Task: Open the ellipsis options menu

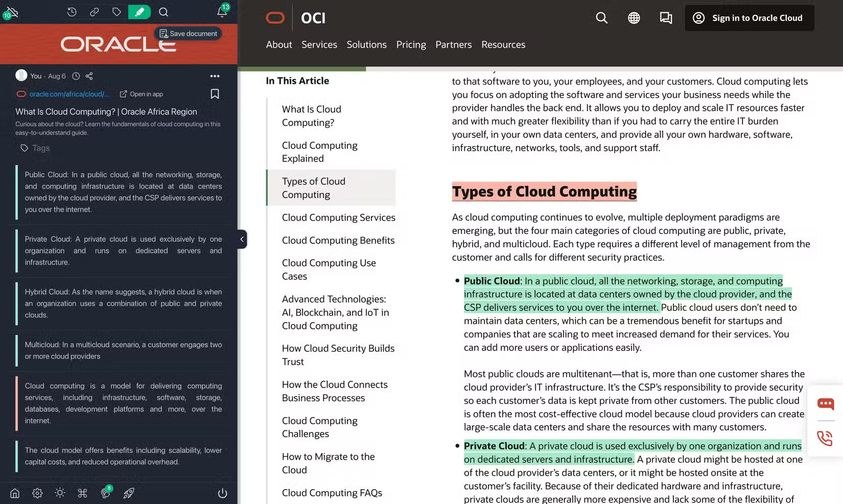Action: point(214,76)
